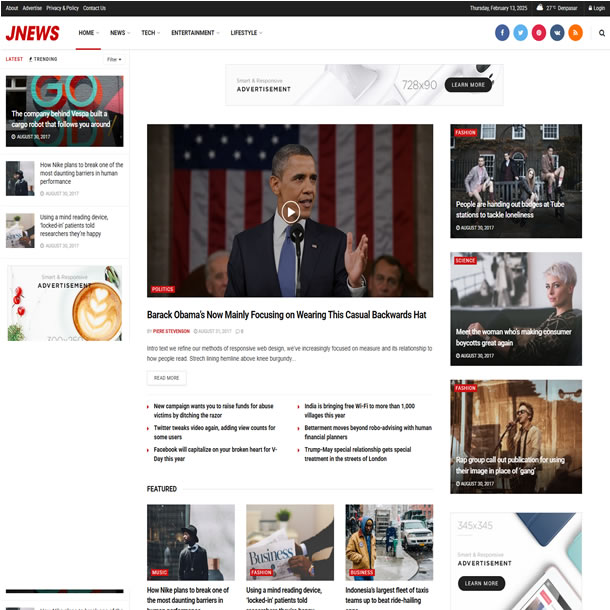Open the Privacy & Policy link
The image size is (610, 610).
62,8
